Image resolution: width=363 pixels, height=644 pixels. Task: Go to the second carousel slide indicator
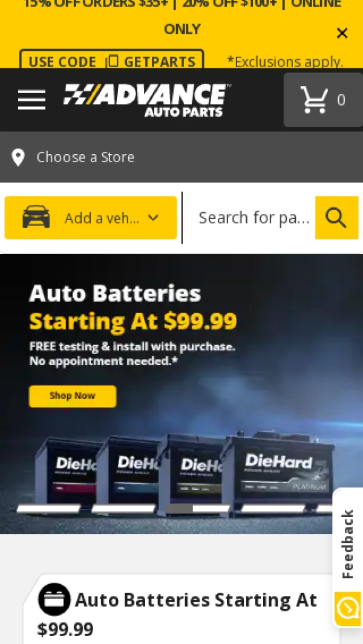point(123,509)
